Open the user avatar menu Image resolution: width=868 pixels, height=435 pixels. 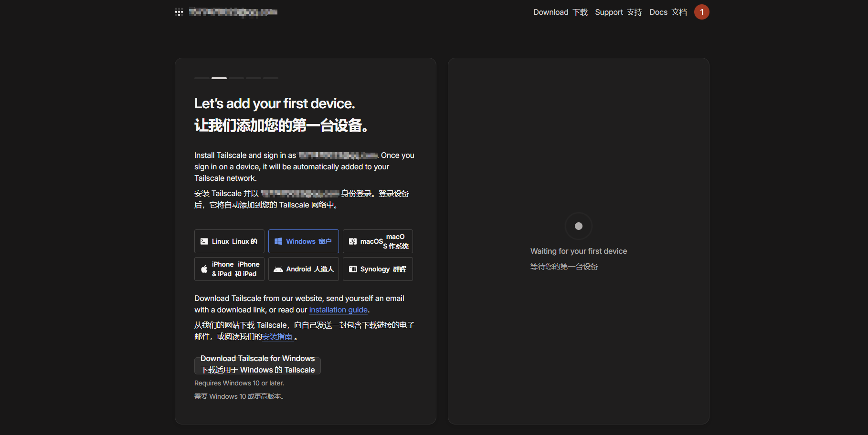(701, 12)
